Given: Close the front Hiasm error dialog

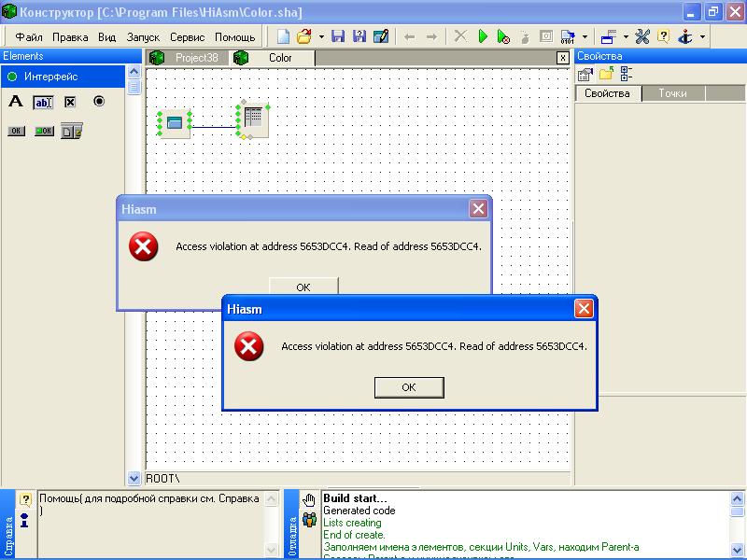Looking at the screenshot, I should pyautogui.click(x=584, y=308).
